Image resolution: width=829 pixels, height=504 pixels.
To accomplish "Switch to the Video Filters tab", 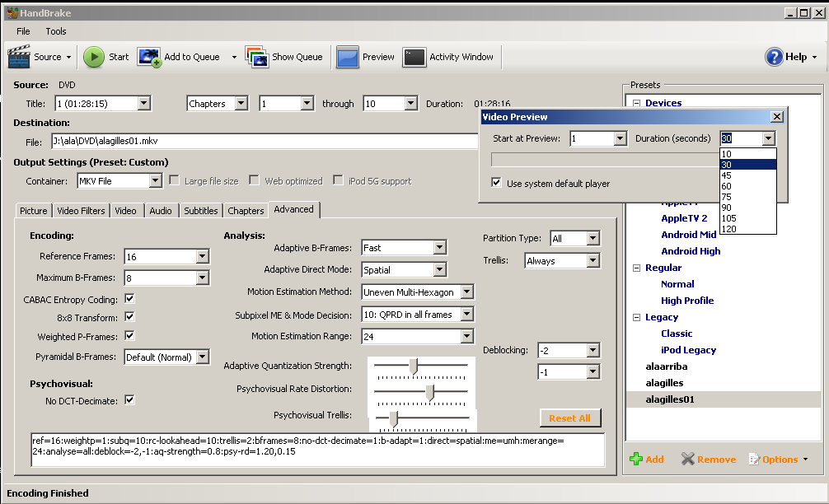I will pos(81,210).
